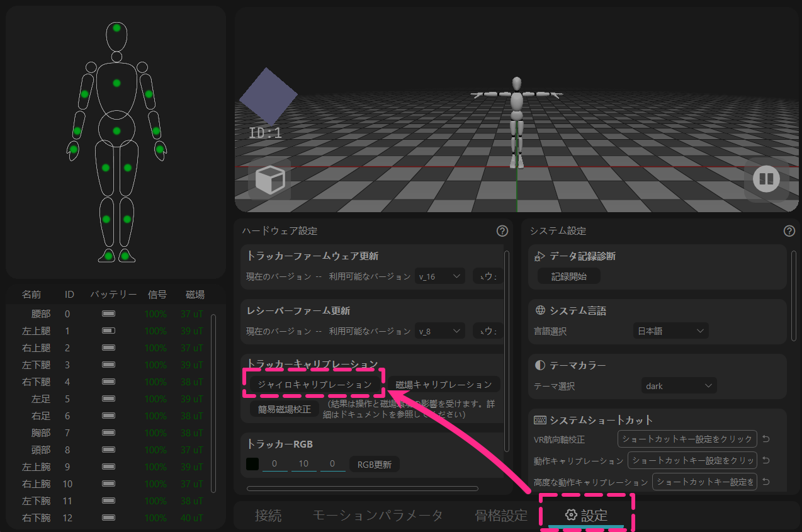The height and width of the screenshot is (532, 802).
Task: Click the システム設定 vertical scrollbar
Action: (x=793, y=295)
